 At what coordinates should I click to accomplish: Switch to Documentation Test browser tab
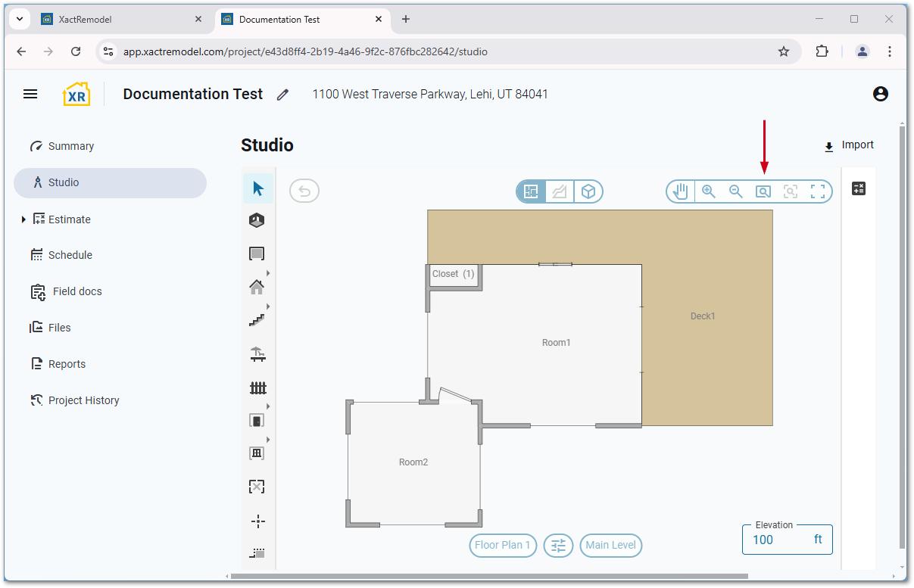coord(303,20)
